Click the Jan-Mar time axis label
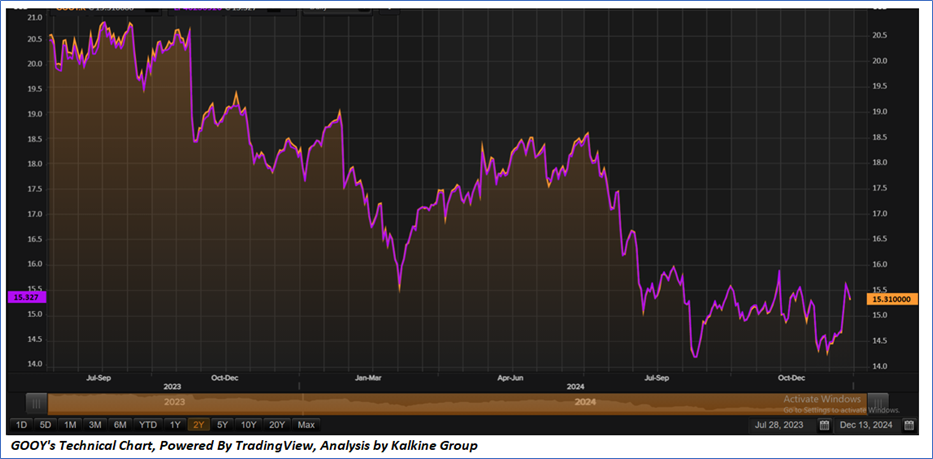 (x=367, y=377)
